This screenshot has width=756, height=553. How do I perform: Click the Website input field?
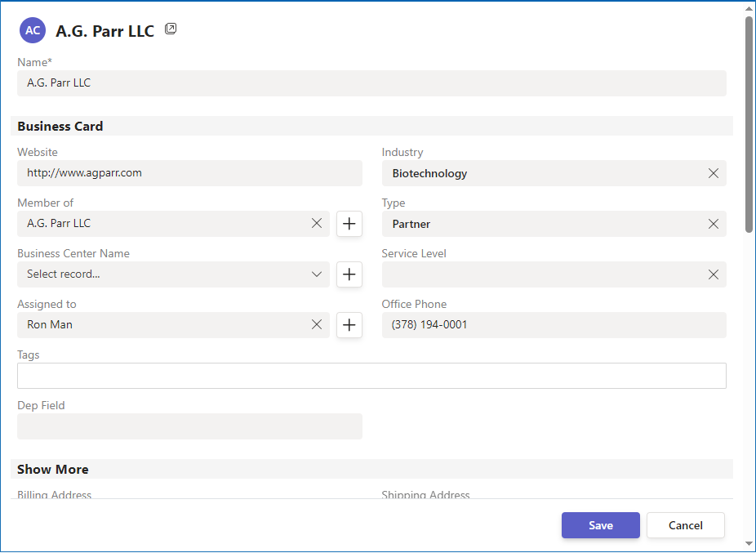(x=189, y=173)
